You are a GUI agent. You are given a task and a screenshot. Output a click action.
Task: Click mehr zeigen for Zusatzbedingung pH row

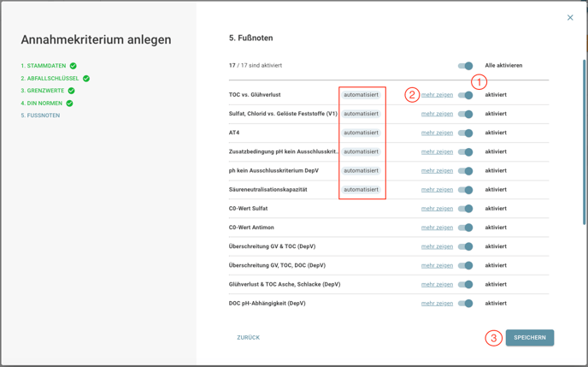tap(437, 151)
